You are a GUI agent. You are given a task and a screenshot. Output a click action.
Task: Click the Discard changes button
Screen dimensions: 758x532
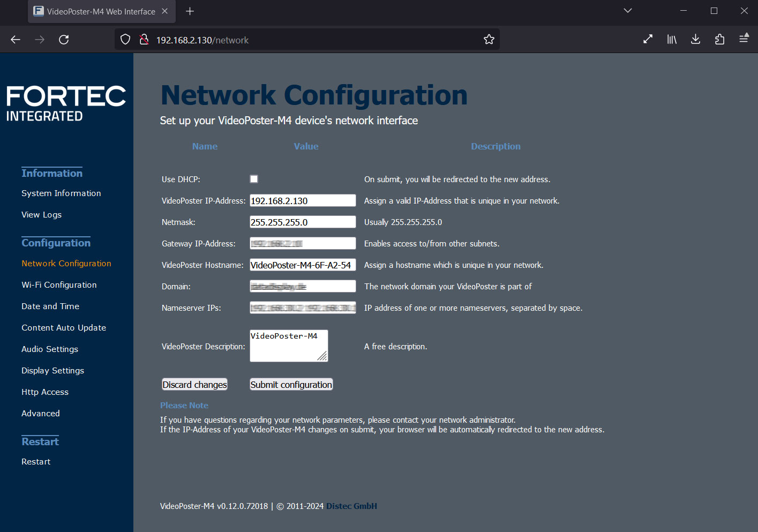[194, 385]
